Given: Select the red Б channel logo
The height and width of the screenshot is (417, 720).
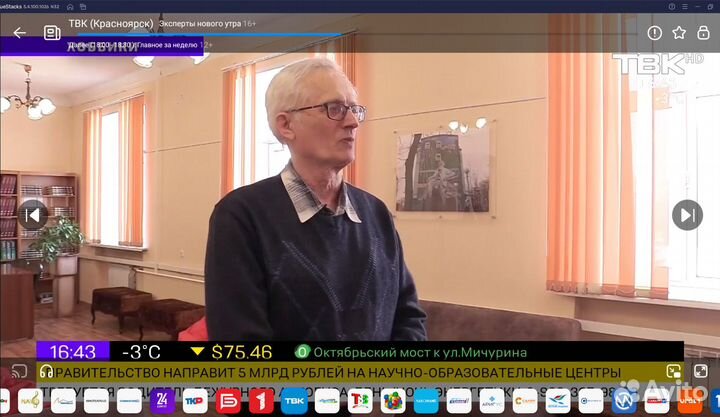Looking at the screenshot, I should pos(228,401).
